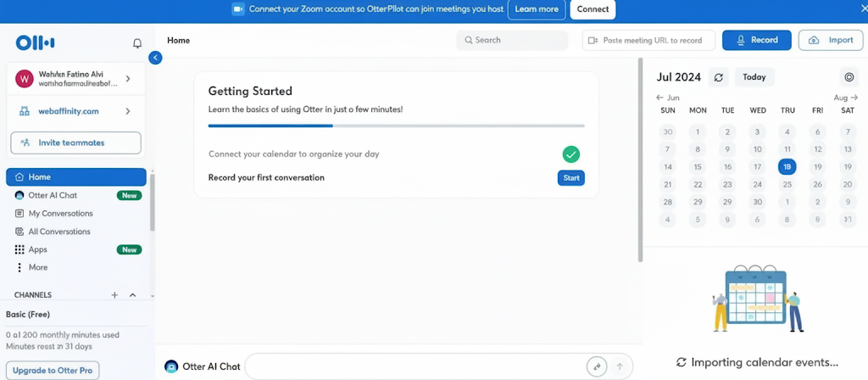
Task: Expand the webaffinity.com workspace chevron
Action: [x=128, y=111]
